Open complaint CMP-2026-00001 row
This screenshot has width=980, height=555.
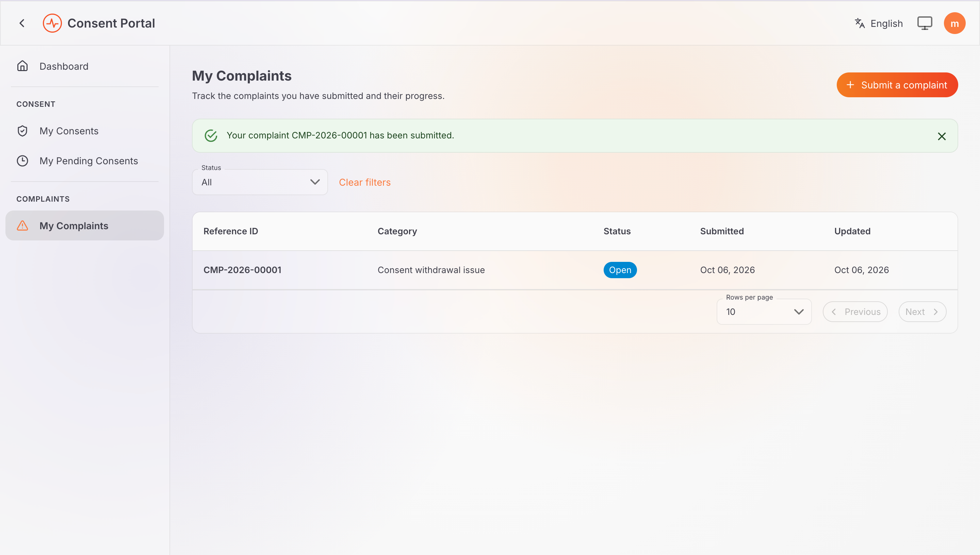tap(575, 270)
